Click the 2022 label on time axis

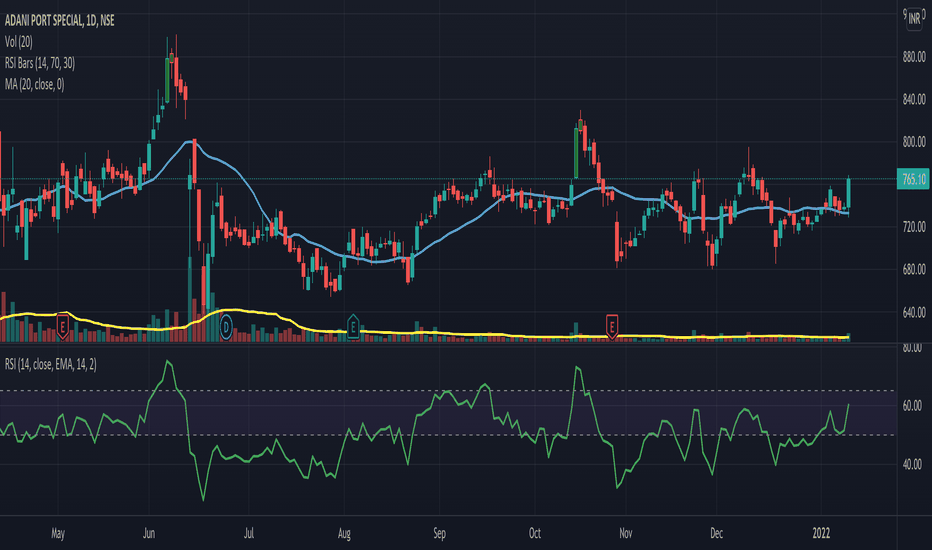tap(821, 533)
